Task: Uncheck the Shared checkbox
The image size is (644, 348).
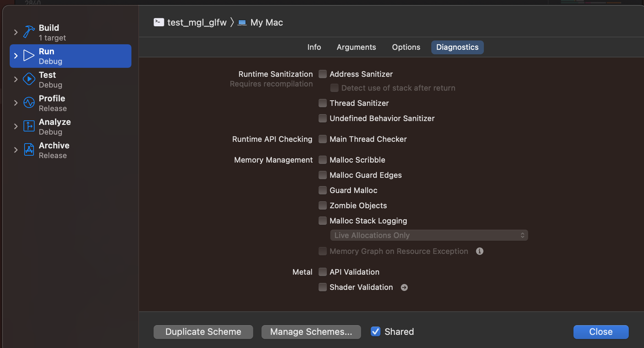Action: click(x=376, y=331)
